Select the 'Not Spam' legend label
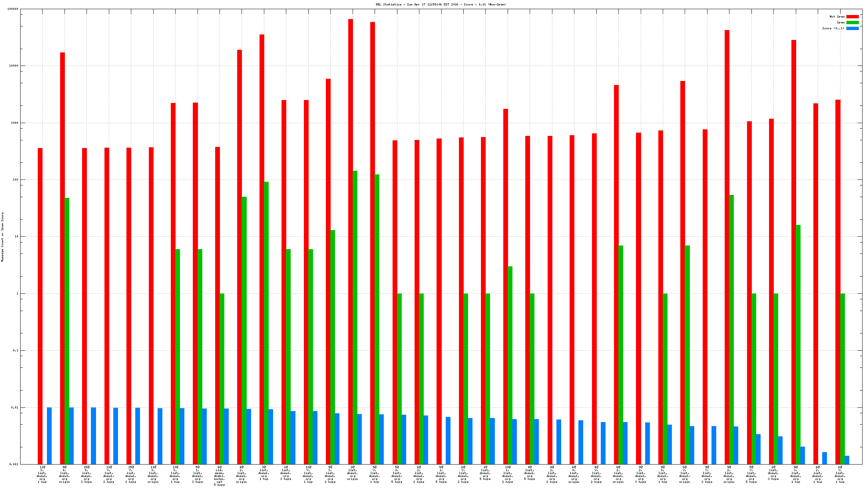 pos(837,16)
